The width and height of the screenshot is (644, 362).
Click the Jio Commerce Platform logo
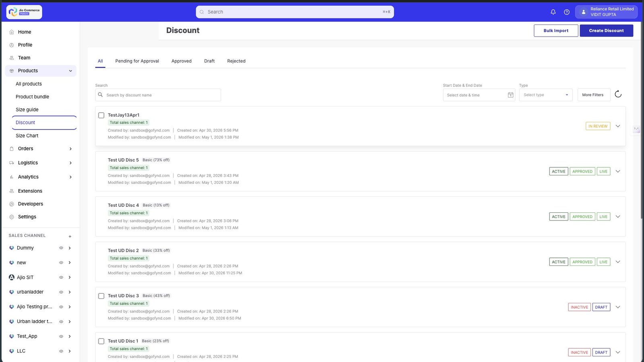pyautogui.click(x=24, y=12)
